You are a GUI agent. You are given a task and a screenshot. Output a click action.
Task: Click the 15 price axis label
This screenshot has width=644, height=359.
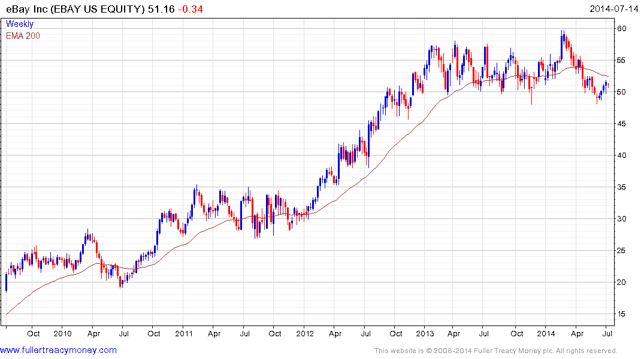click(x=621, y=314)
